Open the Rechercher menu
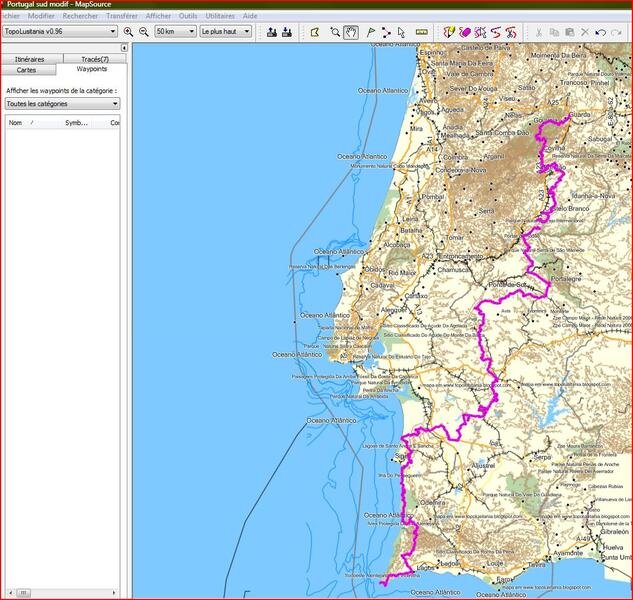 (x=80, y=16)
